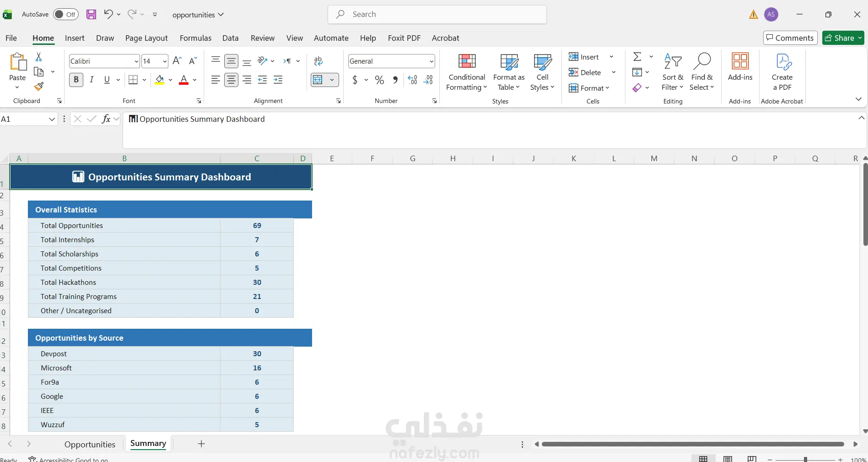Viewport: 868px width, 462px height.
Task: Increase the indent level
Action: (x=278, y=80)
